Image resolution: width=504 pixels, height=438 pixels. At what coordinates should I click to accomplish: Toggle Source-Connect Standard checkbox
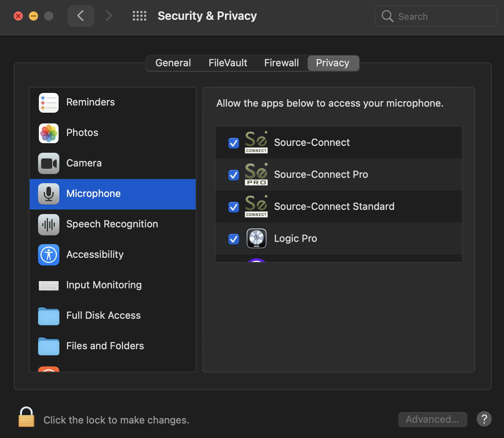coord(234,207)
